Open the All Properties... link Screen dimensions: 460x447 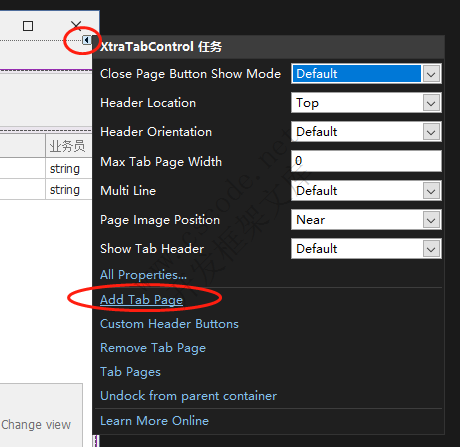tap(143, 275)
